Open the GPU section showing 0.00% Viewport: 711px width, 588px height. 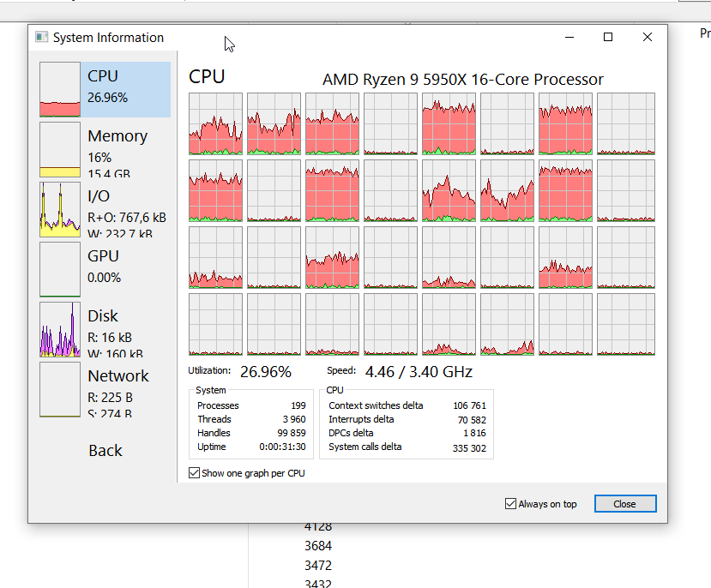click(105, 269)
